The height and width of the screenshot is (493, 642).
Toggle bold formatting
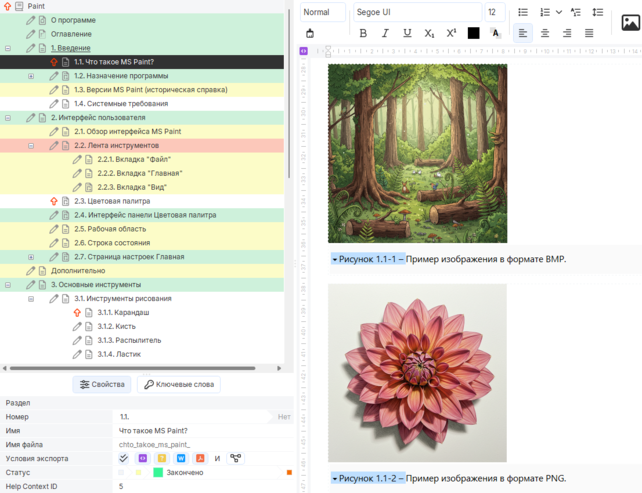[x=363, y=33]
